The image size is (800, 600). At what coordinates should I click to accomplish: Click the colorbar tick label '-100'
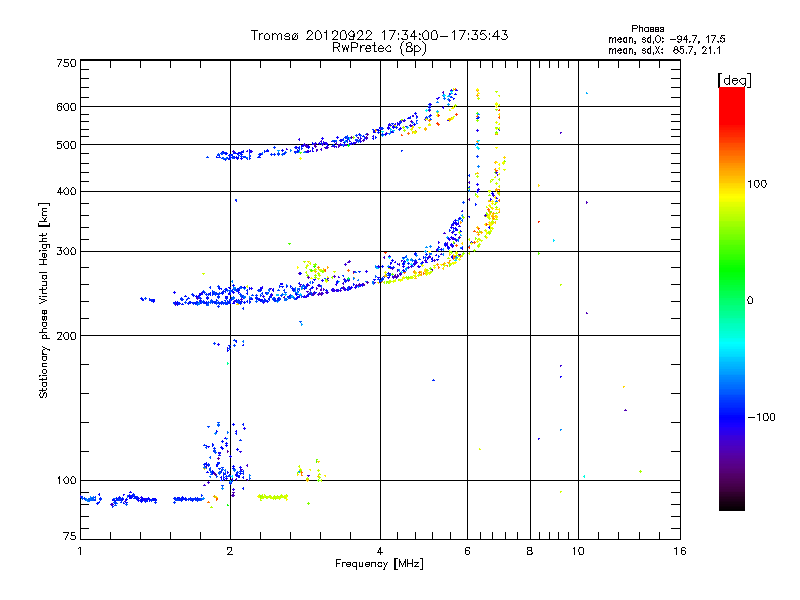pyautogui.click(x=761, y=417)
